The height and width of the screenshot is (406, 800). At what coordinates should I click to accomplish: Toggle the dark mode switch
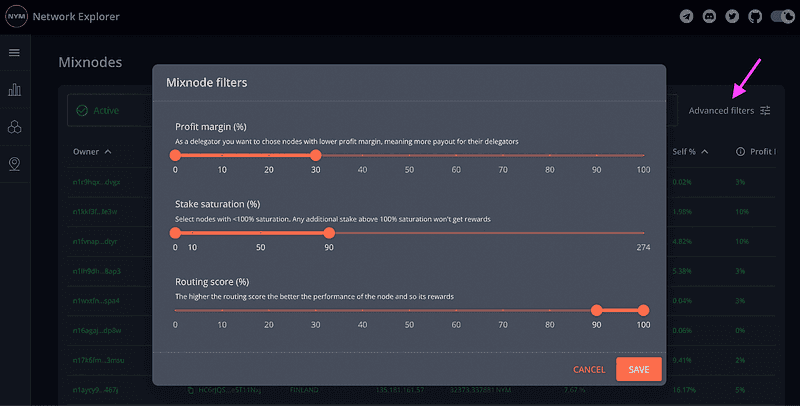point(781,16)
